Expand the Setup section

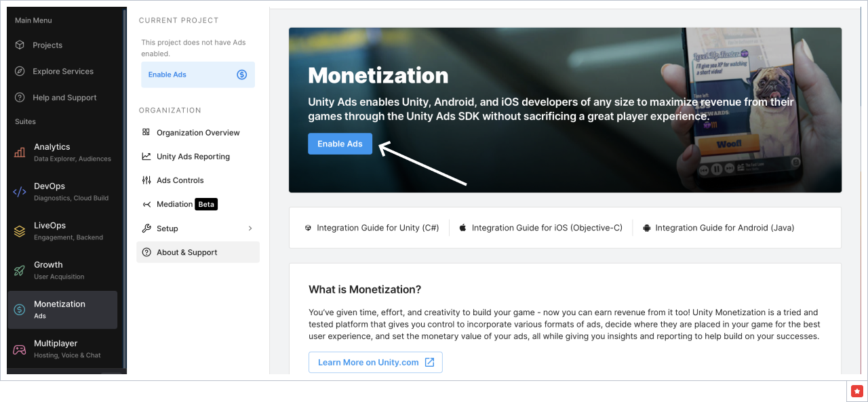(x=197, y=228)
